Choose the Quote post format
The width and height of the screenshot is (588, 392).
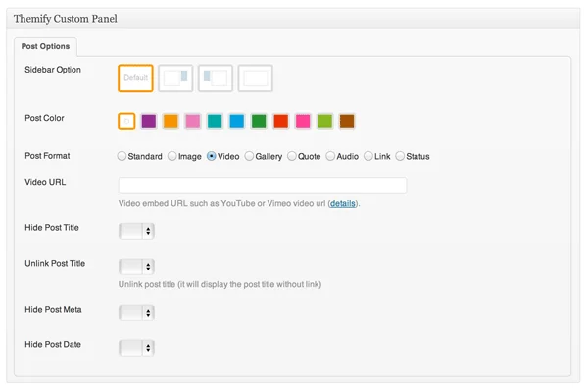tap(292, 156)
